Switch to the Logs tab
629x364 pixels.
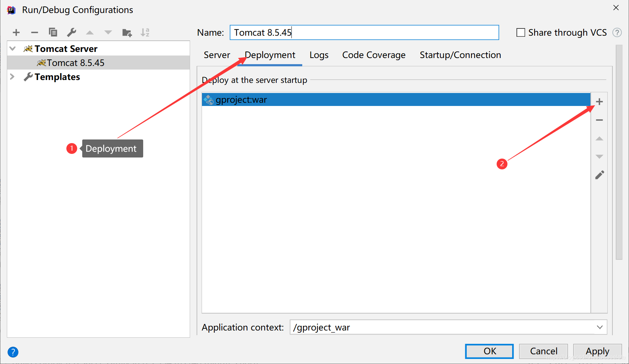[x=319, y=55]
